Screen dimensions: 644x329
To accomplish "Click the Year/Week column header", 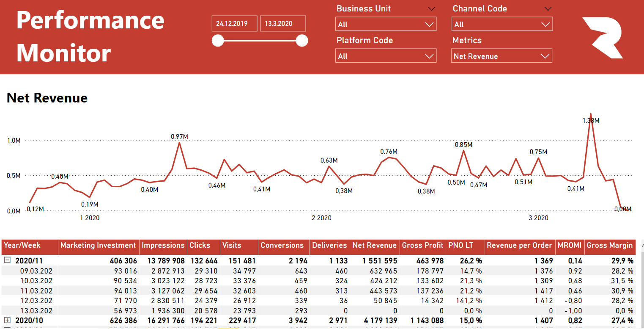I will [22, 245].
